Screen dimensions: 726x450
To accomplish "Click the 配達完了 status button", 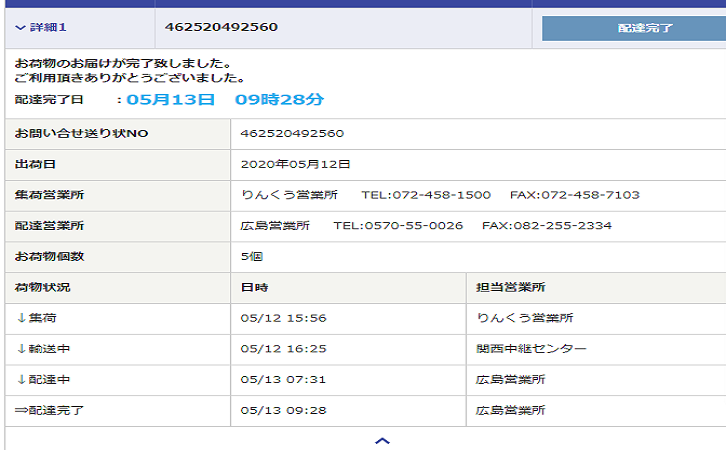I will click(x=632, y=28).
